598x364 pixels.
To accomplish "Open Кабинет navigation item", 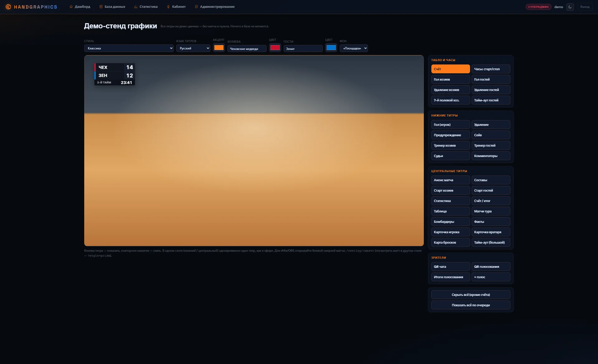I will pos(176,7).
